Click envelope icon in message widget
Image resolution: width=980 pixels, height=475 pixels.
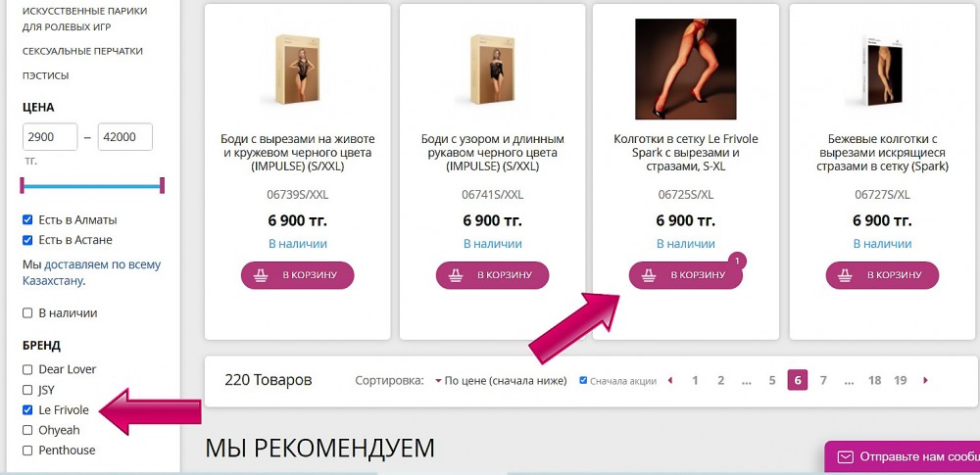coord(845,456)
